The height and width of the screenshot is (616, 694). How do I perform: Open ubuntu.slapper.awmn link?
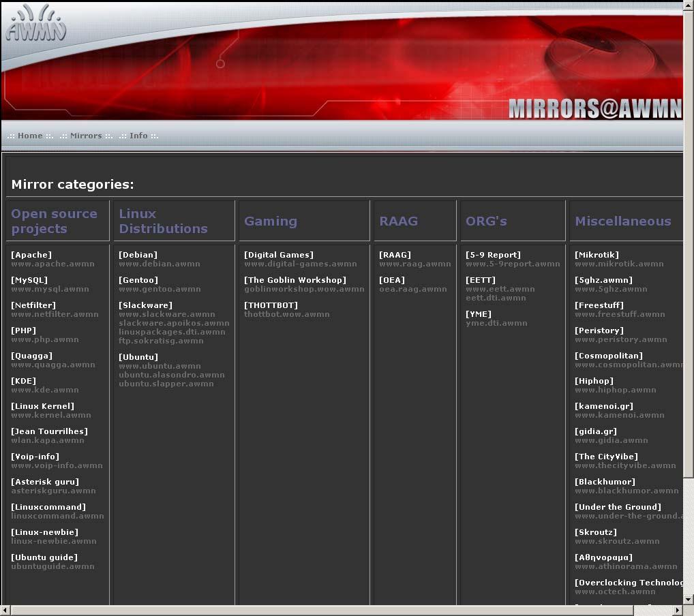pos(166,384)
